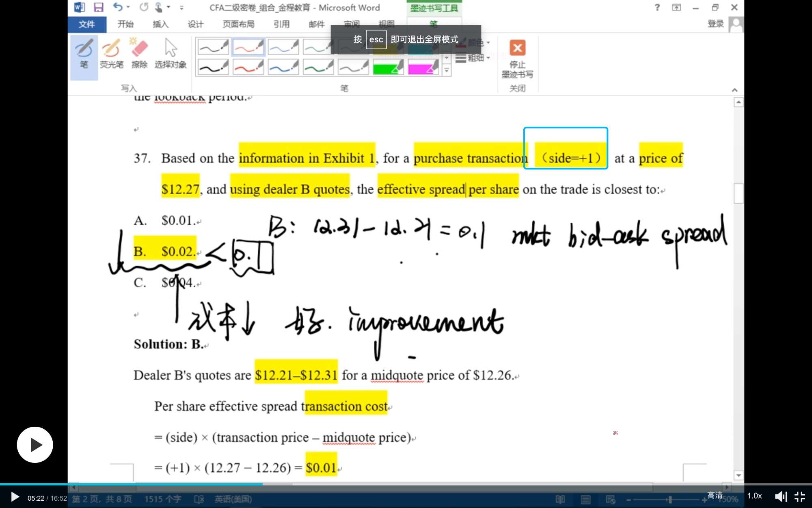Image resolution: width=812 pixels, height=508 pixels.
Task: Click the 登录 sign-in link
Action: [715, 24]
